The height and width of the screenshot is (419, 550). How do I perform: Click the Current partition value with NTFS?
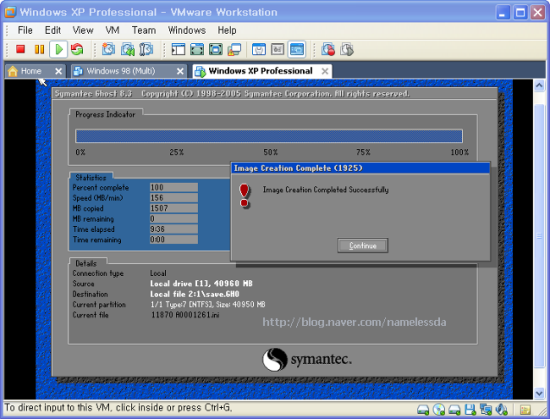208,304
